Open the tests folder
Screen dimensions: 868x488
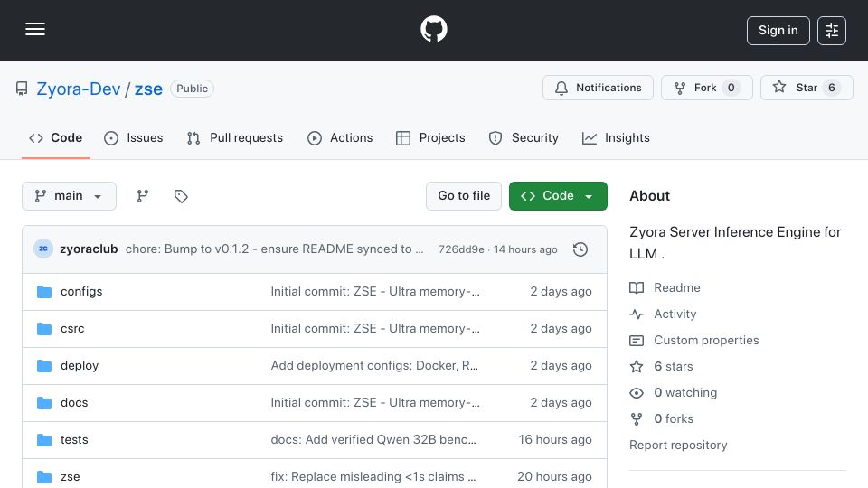(x=74, y=440)
